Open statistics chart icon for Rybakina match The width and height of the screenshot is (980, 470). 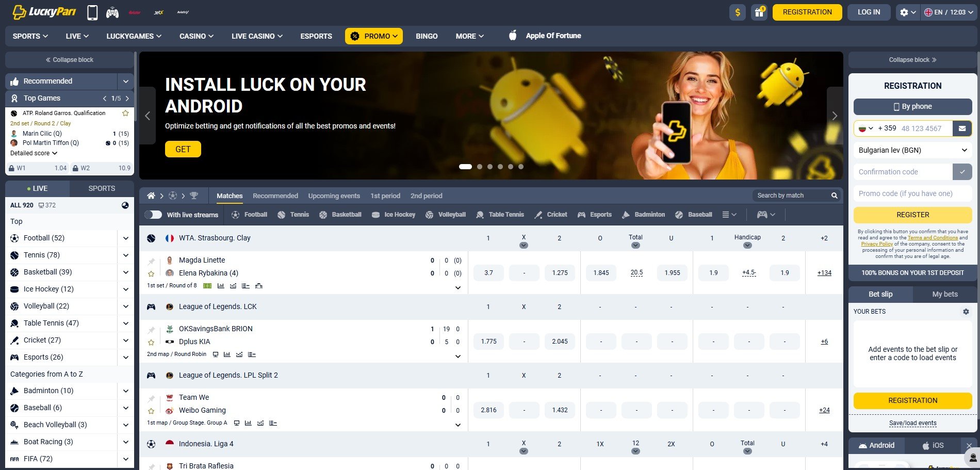click(221, 286)
